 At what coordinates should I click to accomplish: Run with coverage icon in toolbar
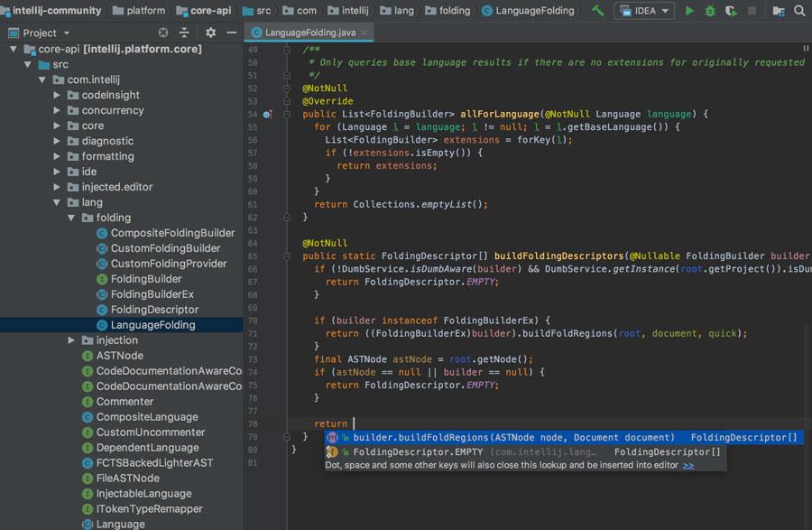click(731, 10)
